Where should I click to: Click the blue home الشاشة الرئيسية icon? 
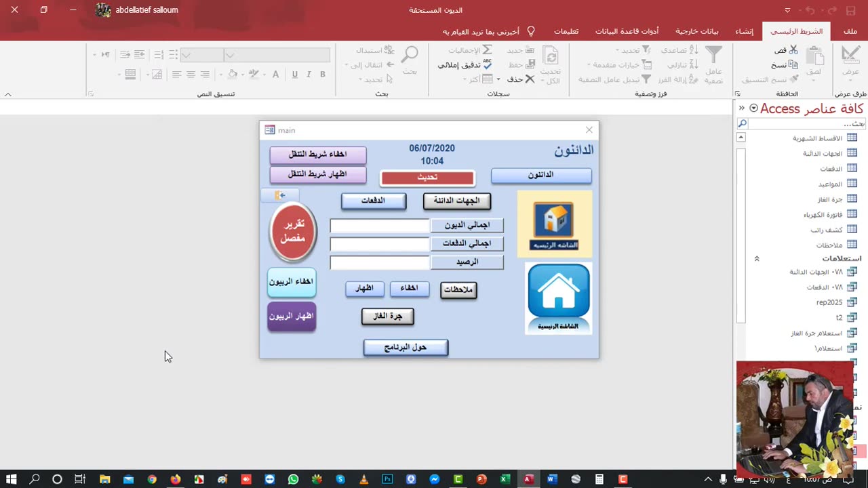pyautogui.click(x=558, y=298)
